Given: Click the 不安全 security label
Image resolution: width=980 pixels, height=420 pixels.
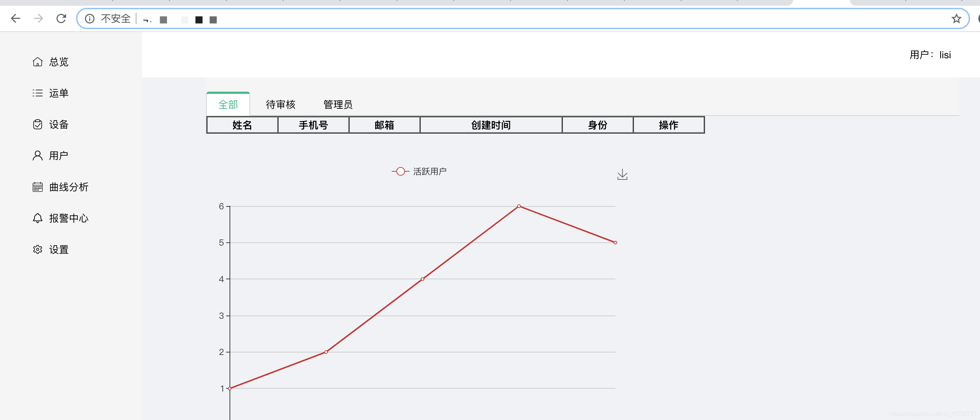Looking at the screenshot, I should click(x=115, y=18).
